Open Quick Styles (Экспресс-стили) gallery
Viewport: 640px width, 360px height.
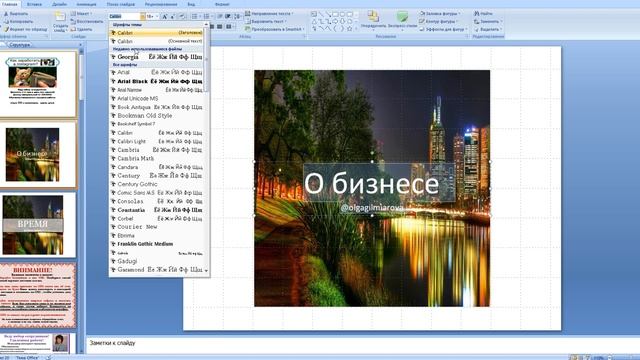402,20
